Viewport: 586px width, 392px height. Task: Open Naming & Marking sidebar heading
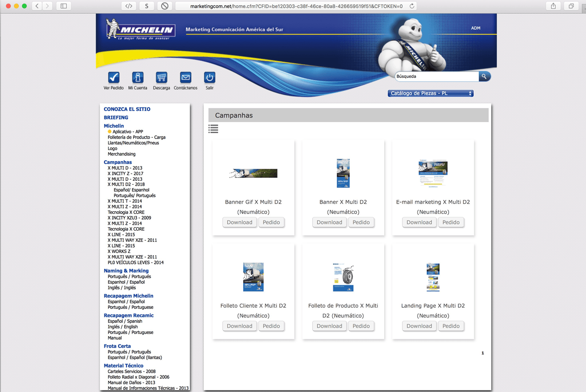pos(126,271)
